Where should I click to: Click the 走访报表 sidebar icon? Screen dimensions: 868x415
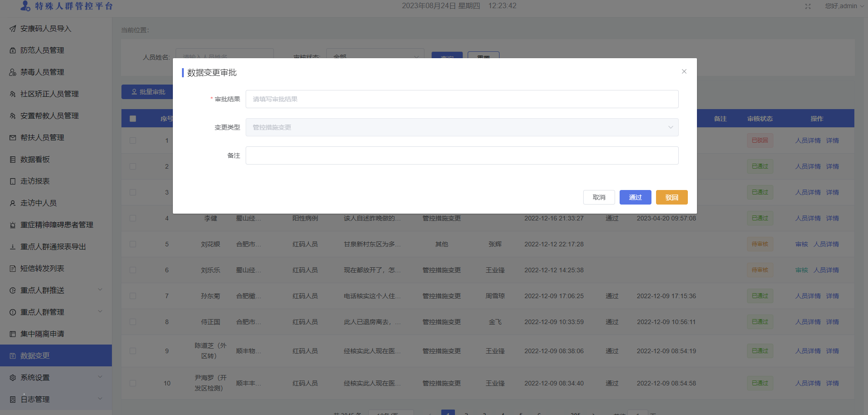pos(13,181)
